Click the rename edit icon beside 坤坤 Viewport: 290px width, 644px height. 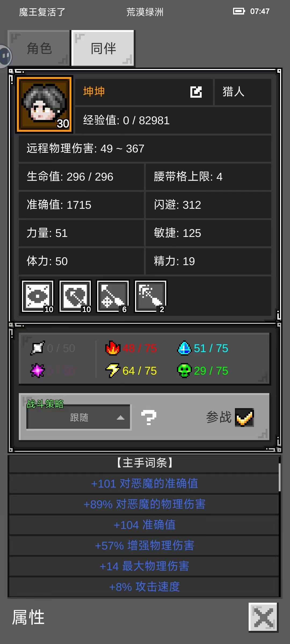point(196,92)
